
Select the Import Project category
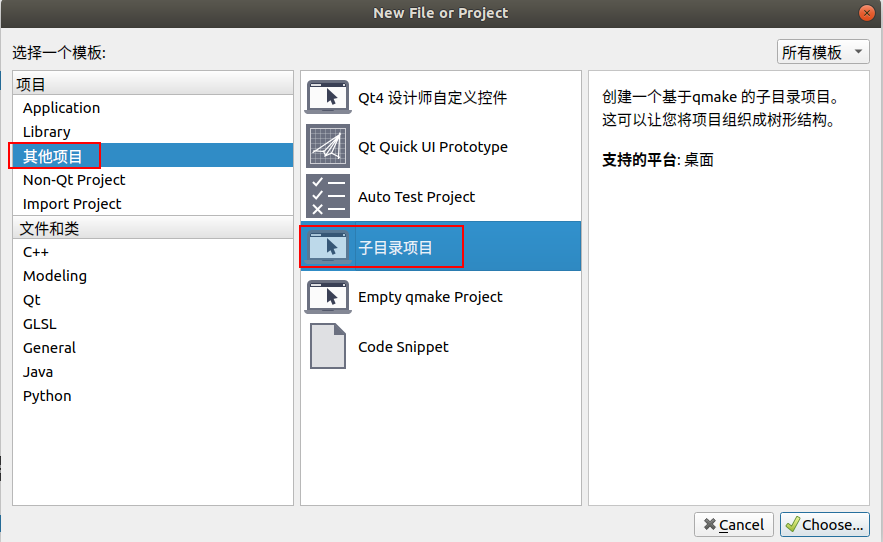click(x=153, y=203)
